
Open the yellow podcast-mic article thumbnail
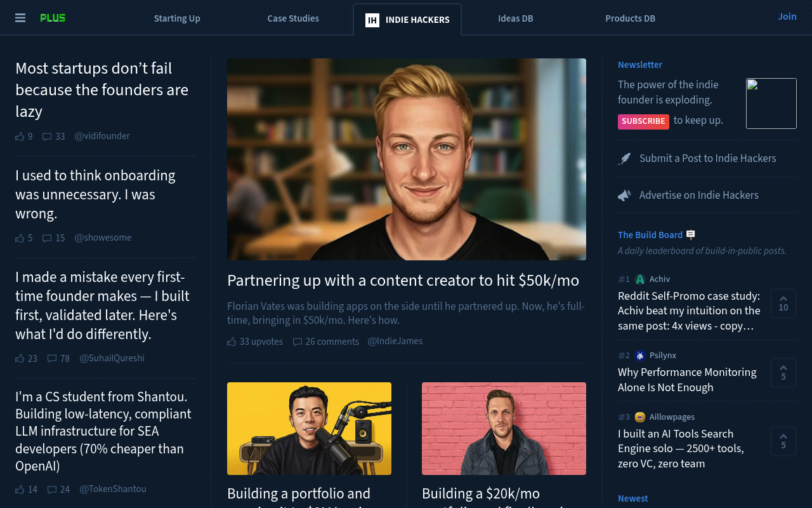[x=309, y=429]
